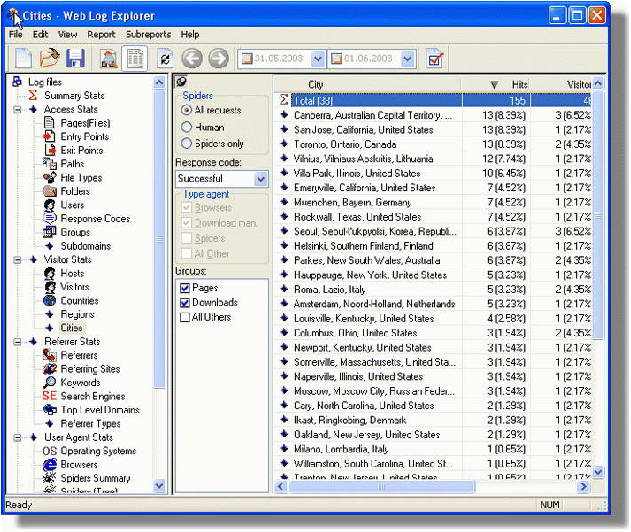Open the start date dropdown
631x532 pixels.
click(317, 59)
